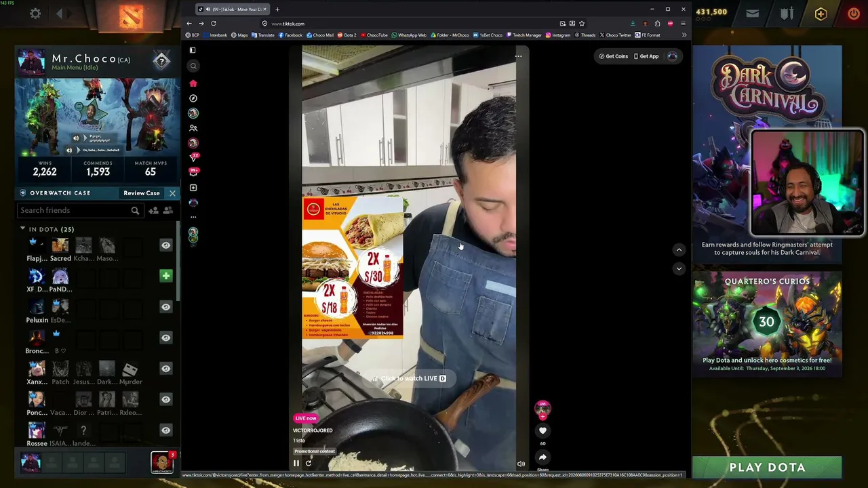Replay the video with reload icon

309,464
